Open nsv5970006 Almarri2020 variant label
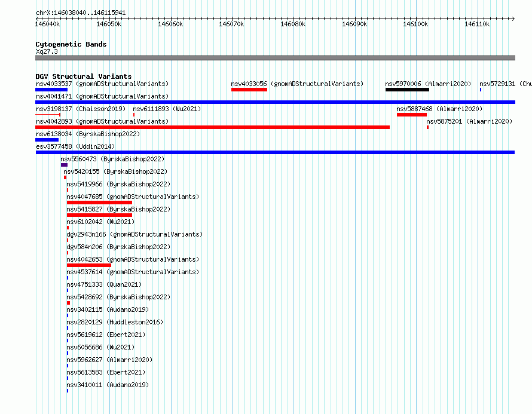The width and height of the screenshot is (532, 414). [428, 84]
